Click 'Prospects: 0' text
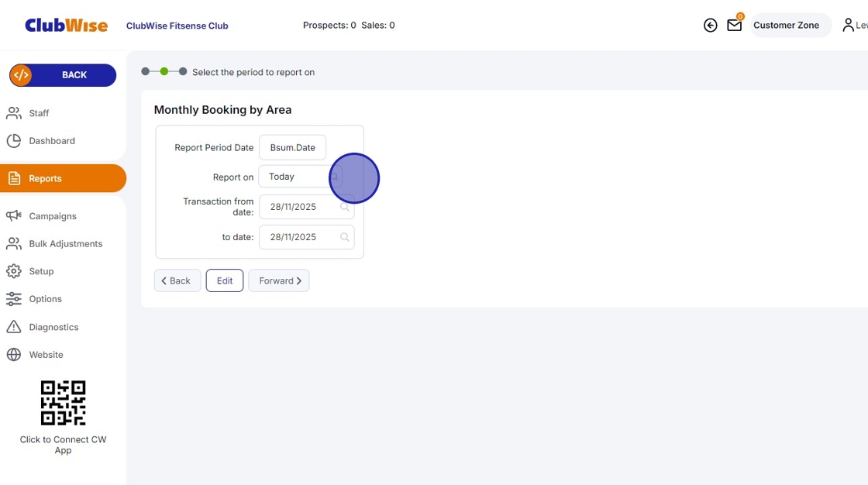 click(x=329, y=25)
